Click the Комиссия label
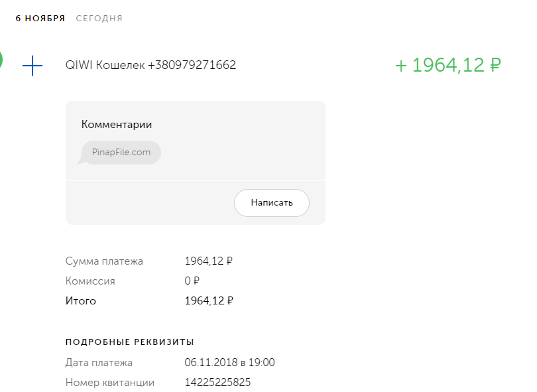This screenshot has width=537, height=392. point(90,281)
